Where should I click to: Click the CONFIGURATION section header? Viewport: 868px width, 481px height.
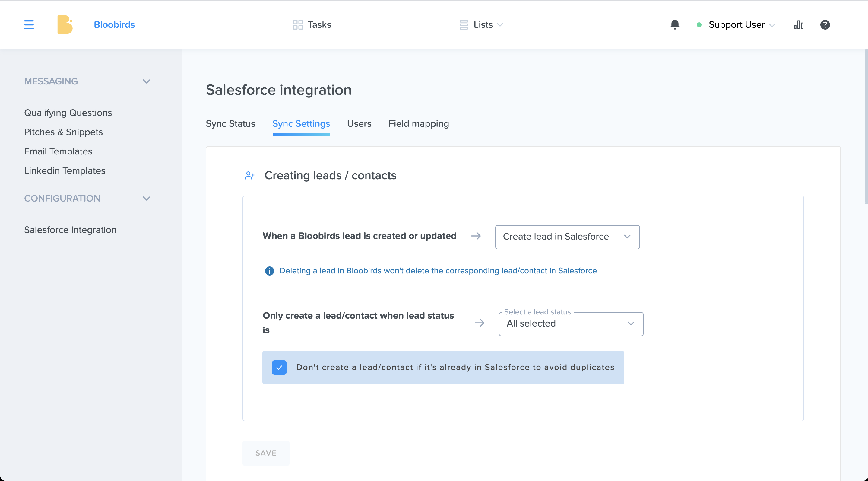pyautogui.click(x=62, y=198)
